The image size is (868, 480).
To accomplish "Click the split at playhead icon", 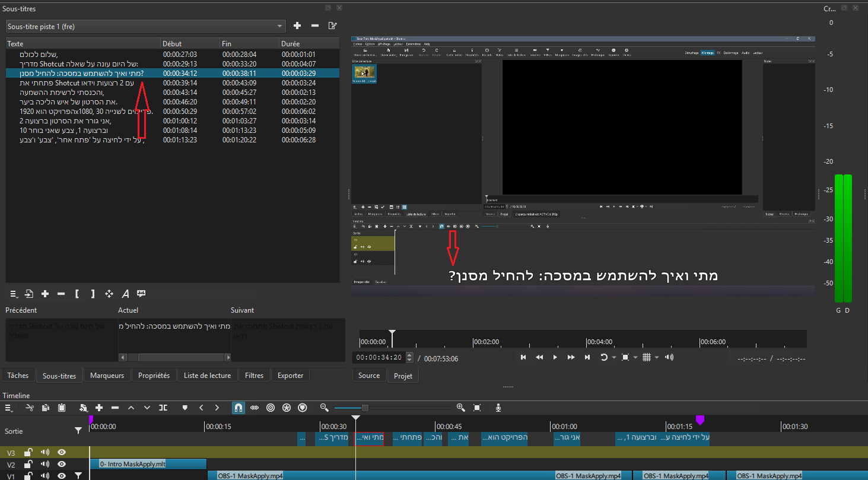I will 163,408.
